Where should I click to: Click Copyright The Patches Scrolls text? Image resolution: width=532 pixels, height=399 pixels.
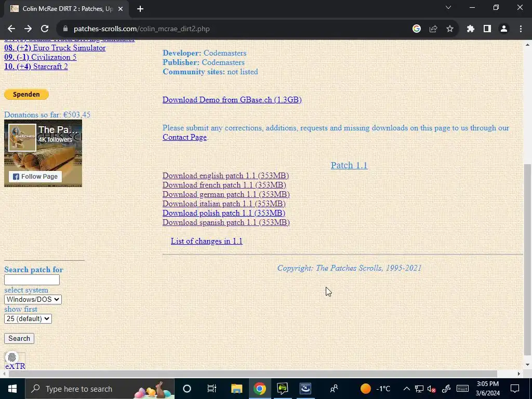349,268
